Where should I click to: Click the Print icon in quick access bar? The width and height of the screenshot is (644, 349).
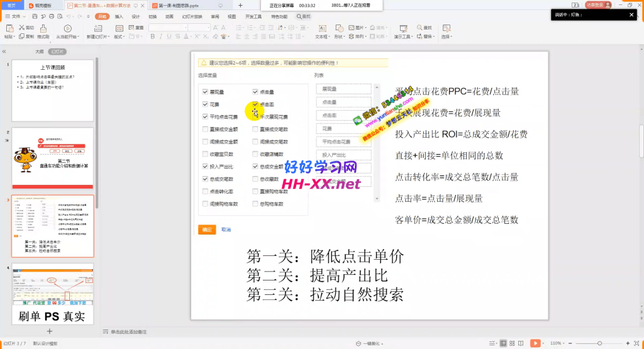point(52,16)
